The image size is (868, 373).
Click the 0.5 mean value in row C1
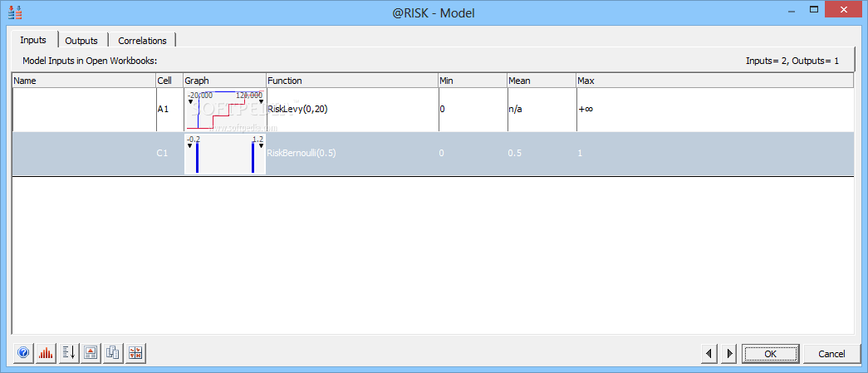pos(515,154)
